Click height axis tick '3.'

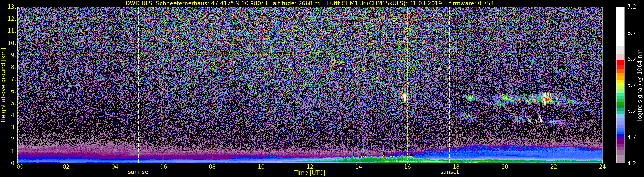[x=13, y=127]
